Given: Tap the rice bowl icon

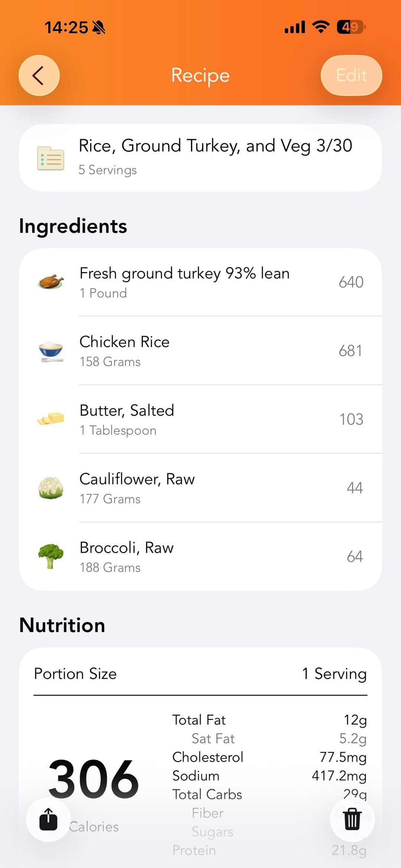Looking at the screenshot, I should (51, 351).
